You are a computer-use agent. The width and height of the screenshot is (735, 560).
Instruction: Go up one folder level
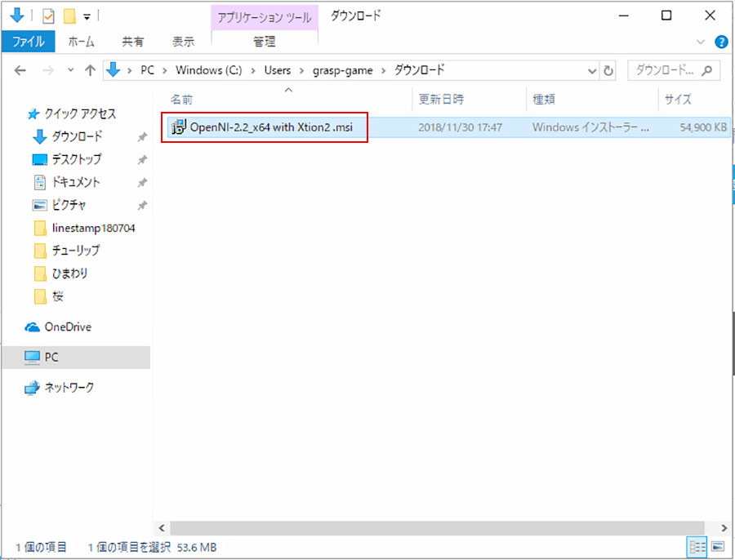[x=90, y=70]
